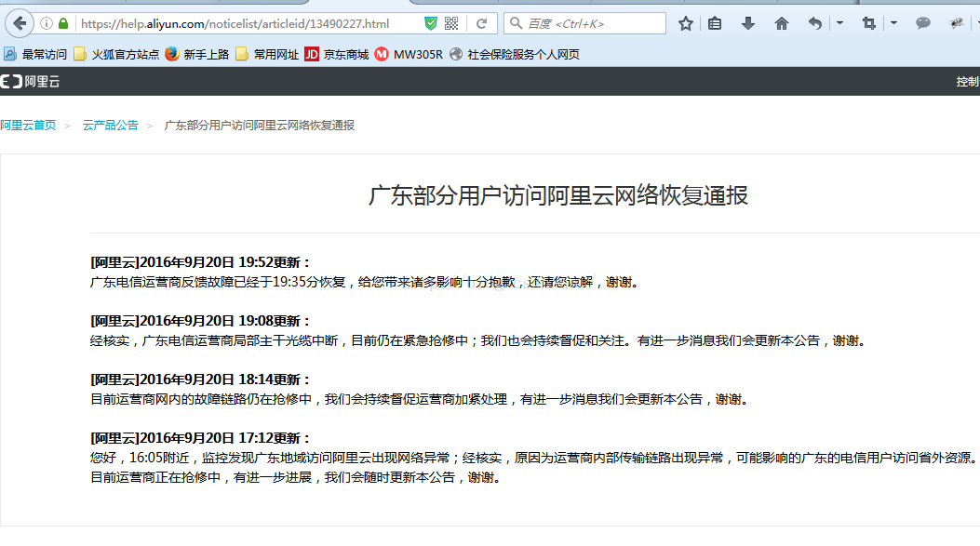Follow the 云产品公告 breadcrumb link
Screen dimensions: 980x546
110,125
